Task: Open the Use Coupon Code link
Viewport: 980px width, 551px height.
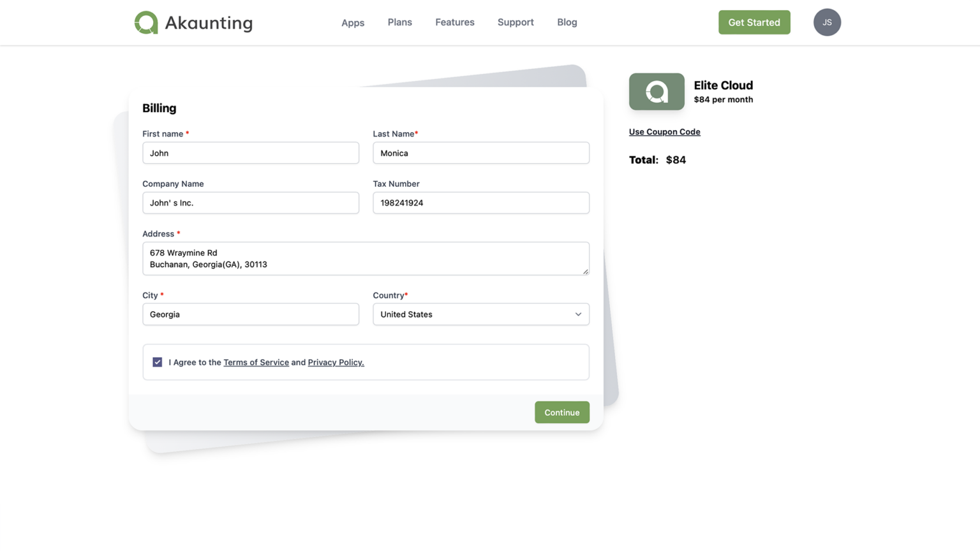Action: click(665, 132)
